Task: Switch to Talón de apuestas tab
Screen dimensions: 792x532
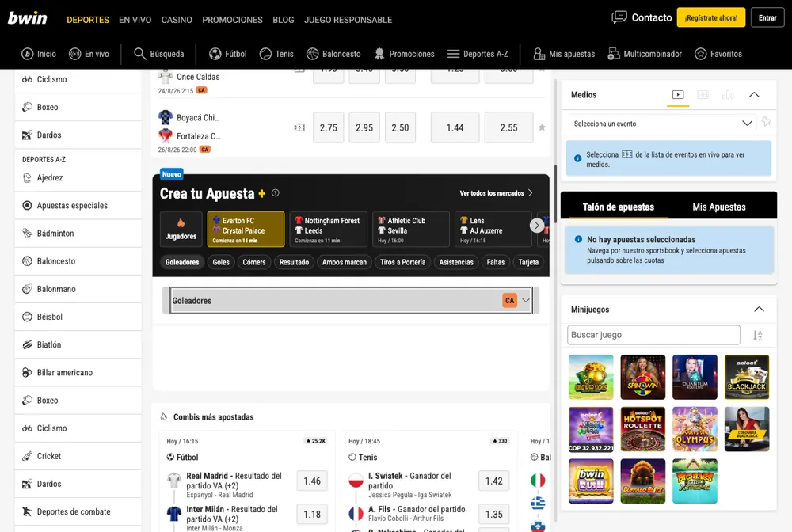Action: pos(619,207)
